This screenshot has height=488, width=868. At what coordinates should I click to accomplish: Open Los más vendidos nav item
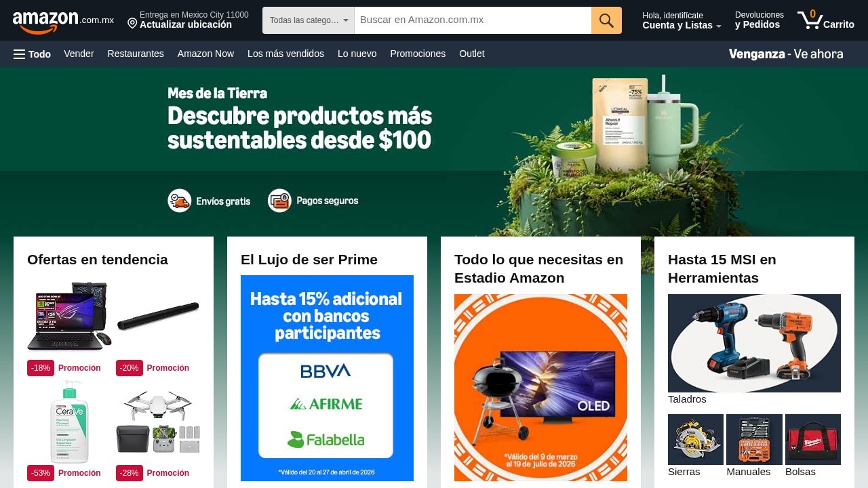coord(285,54)
